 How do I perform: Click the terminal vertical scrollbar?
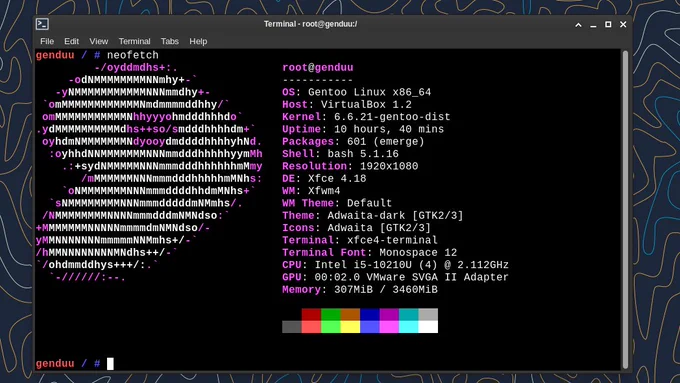pyautogui.click(x=625, y=209)
